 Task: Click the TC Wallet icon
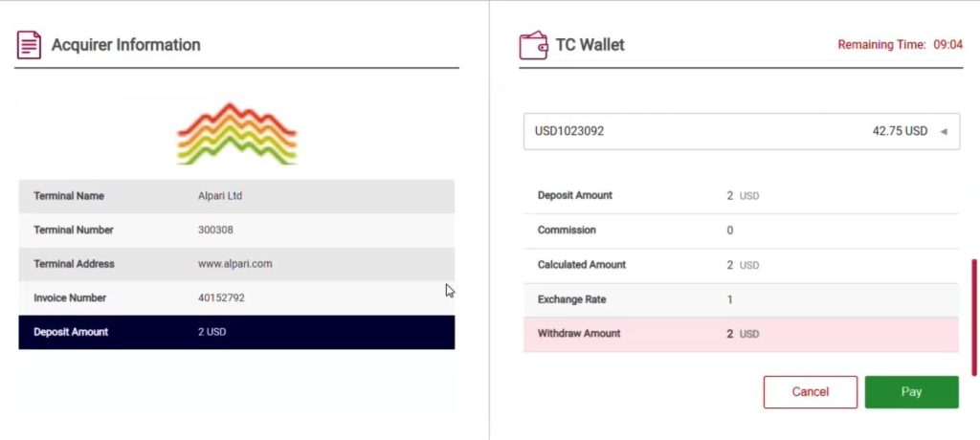click(x=533, y=45)
